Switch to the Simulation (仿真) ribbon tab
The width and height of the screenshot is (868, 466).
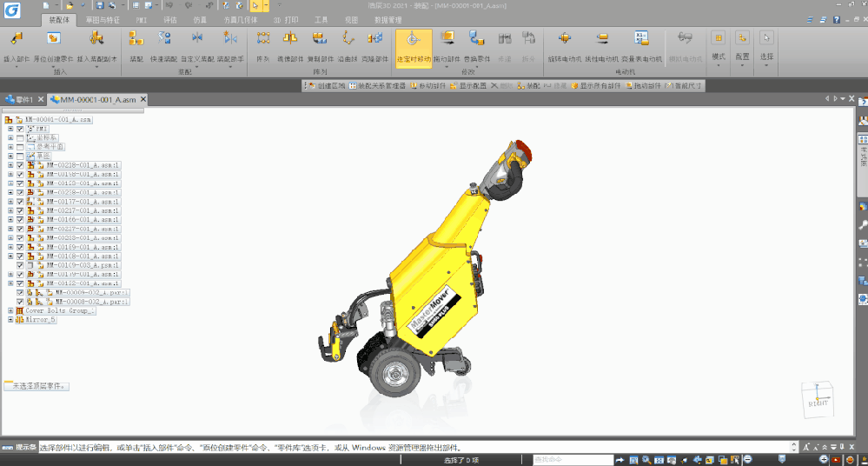click(x=200, y=18)
